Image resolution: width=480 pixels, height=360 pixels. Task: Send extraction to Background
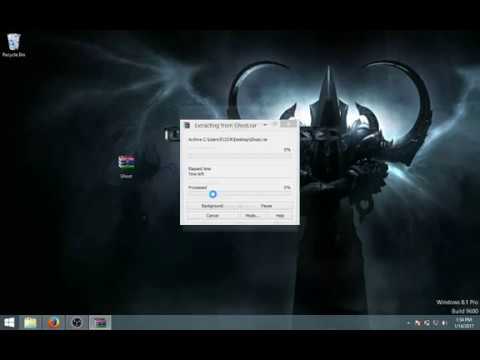(x=212, y=206)
